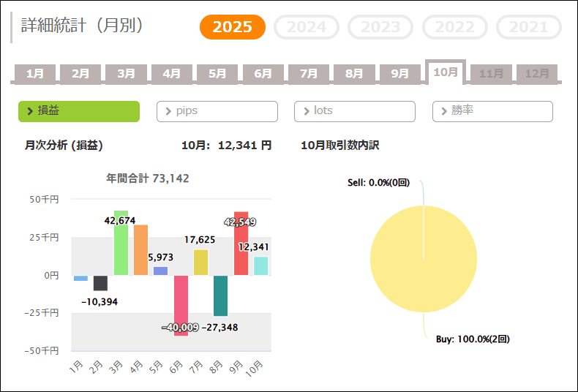
Task: Open the 2月 month tab
Action: 80,74
